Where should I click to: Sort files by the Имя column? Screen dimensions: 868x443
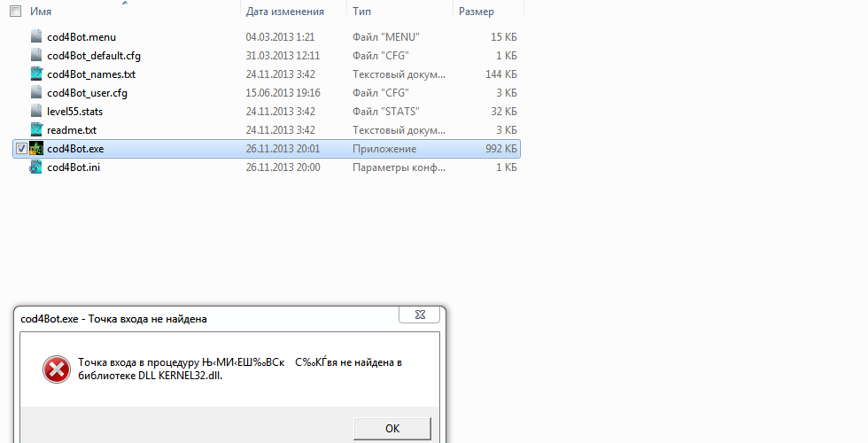click(41, 11)
